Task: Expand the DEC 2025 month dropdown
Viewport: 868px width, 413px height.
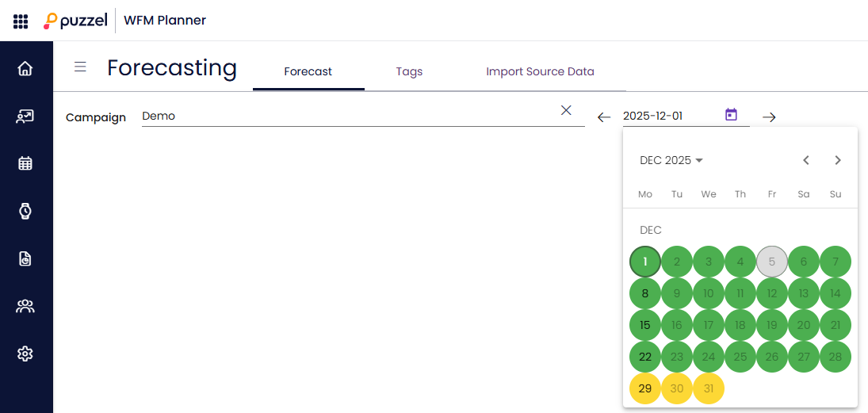Action: tap(671, 160)
